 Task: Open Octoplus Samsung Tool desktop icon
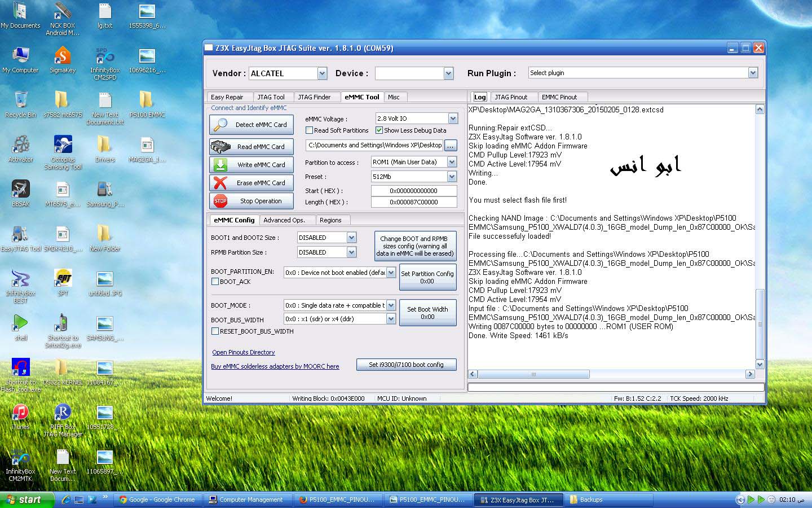[63, 152]
